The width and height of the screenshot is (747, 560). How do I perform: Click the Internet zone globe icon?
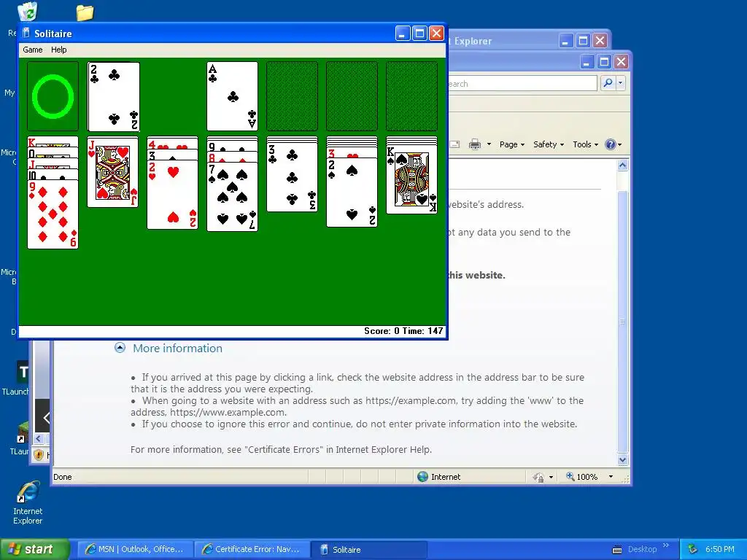422,477
